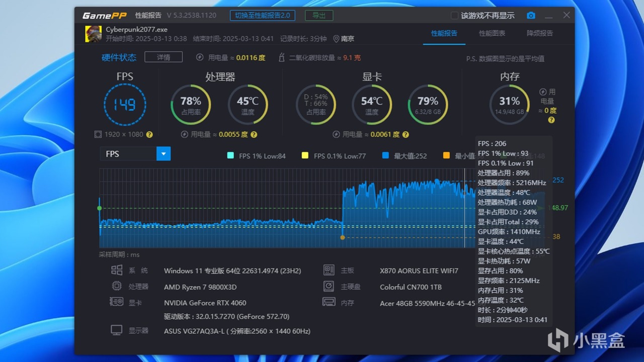Click the resolution icon beside 1920 × 1080
The width and height of the screenshot is (644, 362).
[x=98, y=135]
